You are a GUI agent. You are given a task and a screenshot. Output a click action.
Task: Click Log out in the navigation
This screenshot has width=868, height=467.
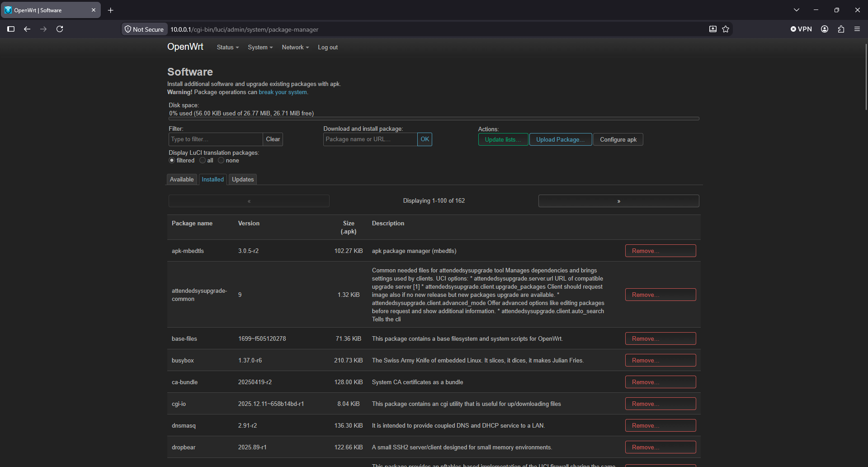328,48
